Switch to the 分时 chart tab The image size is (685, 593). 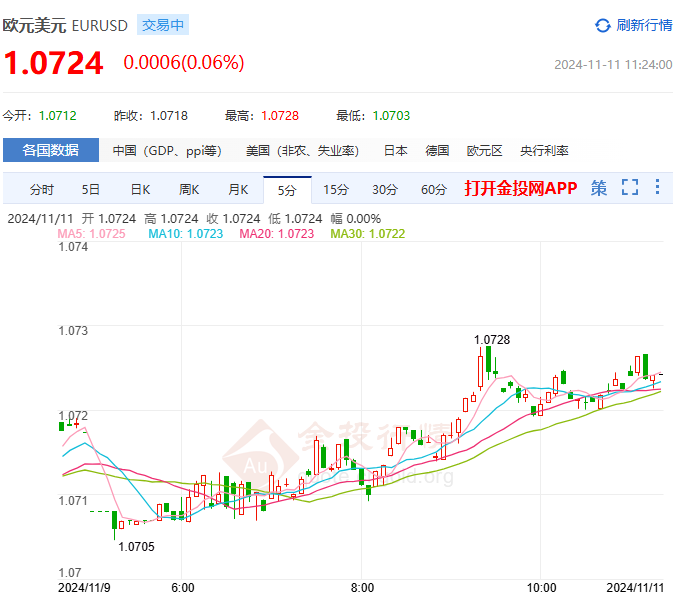point(42,189)
